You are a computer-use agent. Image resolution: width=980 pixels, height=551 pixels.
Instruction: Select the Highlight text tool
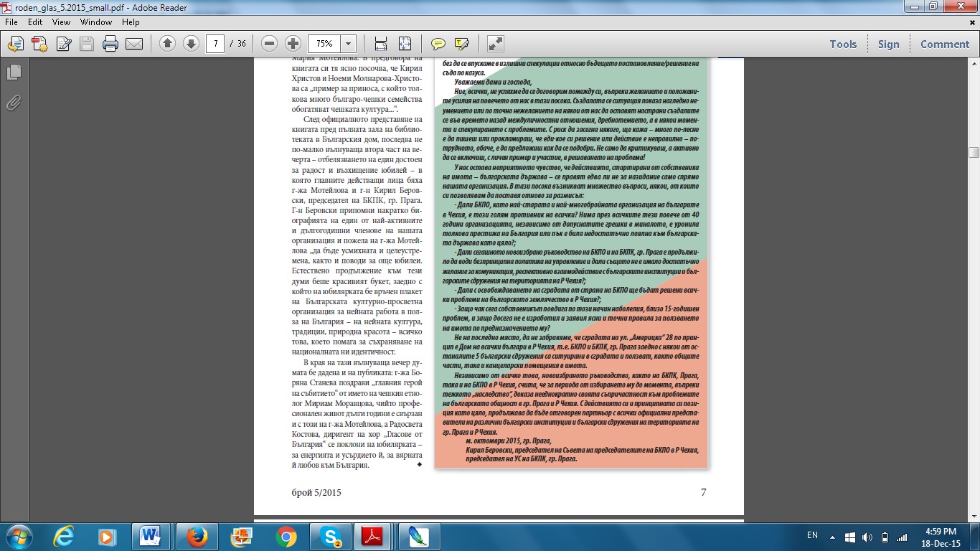pyautogui.click(x=461, y=44)
